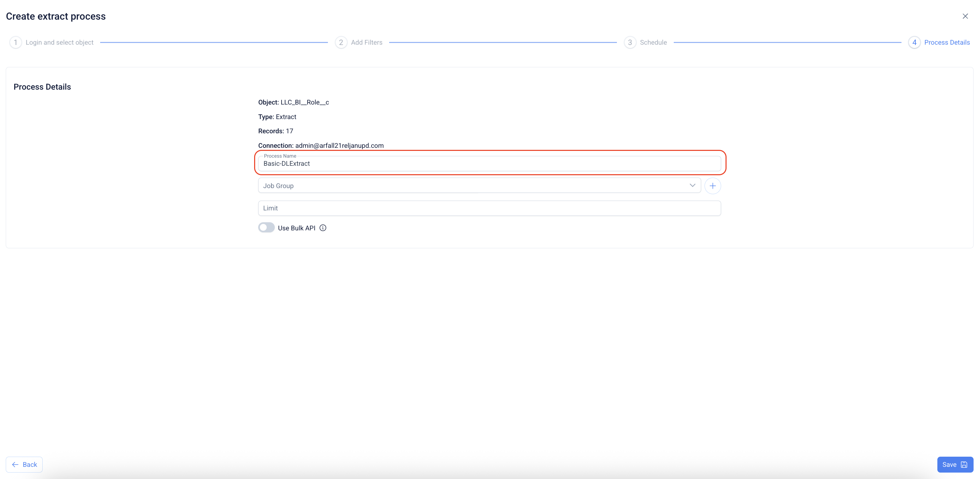Click into the Limit field

click(x=489, y=208)
